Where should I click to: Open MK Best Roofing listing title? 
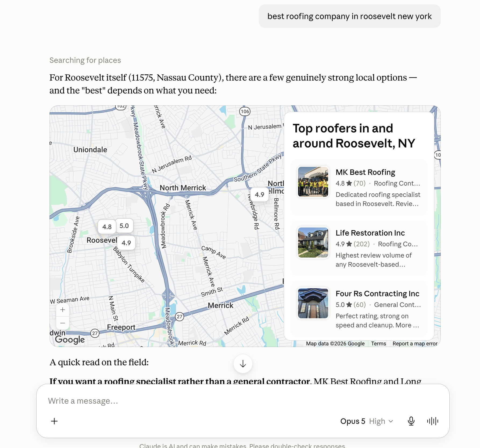pos(365,172)
